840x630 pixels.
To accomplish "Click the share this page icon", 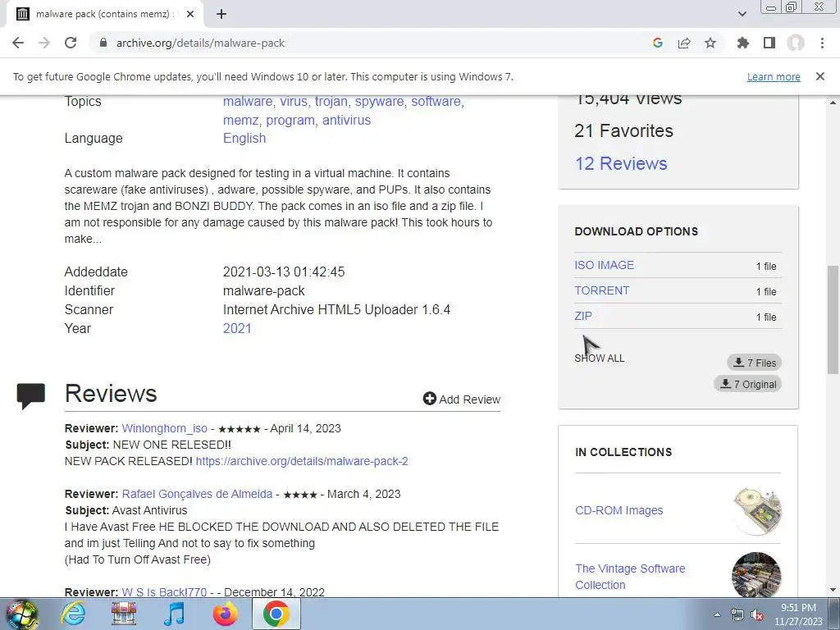I will click(x=684, y=43).
